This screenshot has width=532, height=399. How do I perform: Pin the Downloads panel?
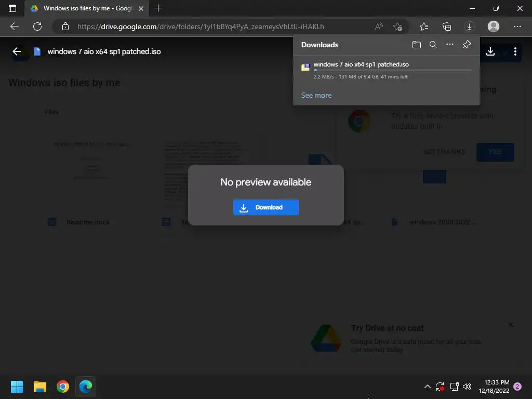(467, 45)
